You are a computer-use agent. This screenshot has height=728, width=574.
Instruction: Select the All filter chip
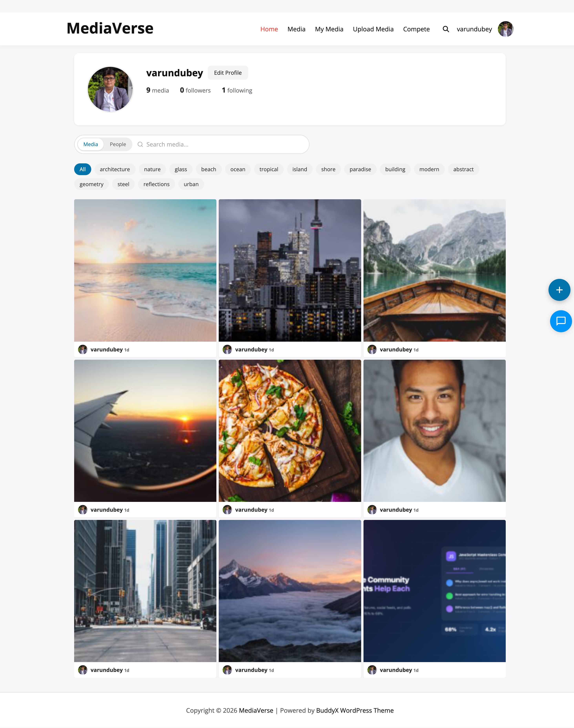click(82, 169)
